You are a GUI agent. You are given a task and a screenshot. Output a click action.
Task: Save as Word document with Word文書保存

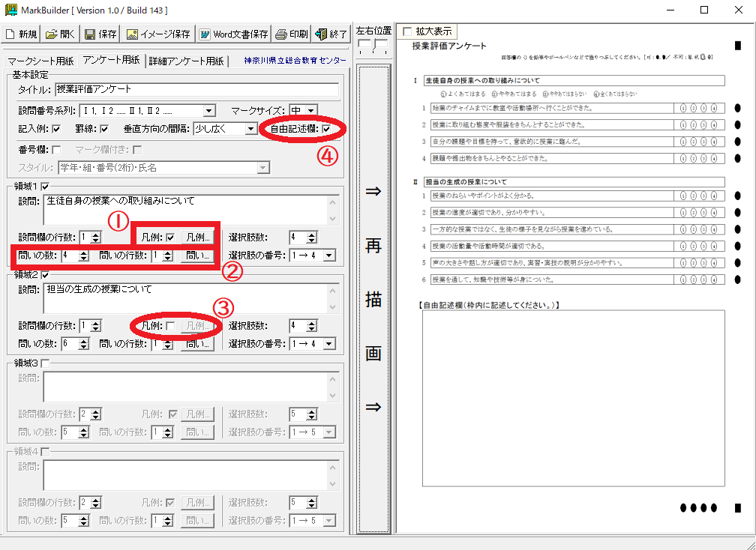pyautogui.click(x=234, y=34)
